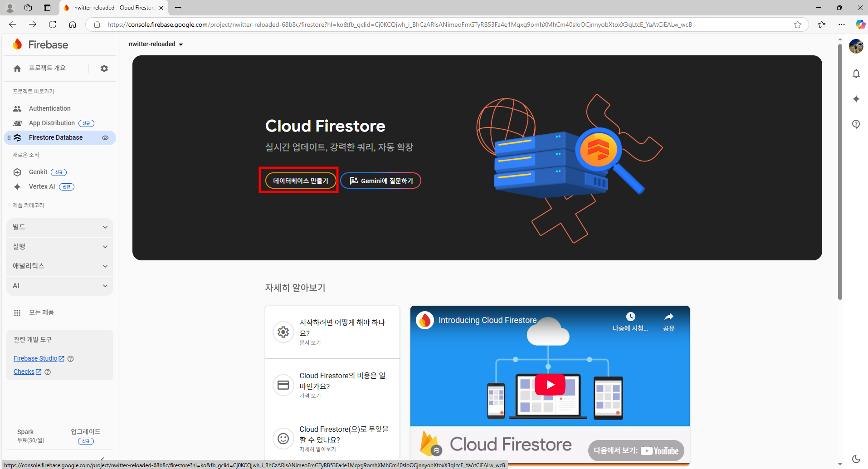Click view site information lock icon
Image resolution: width=868 pixels, height=469 pixels.
[97, 24]
